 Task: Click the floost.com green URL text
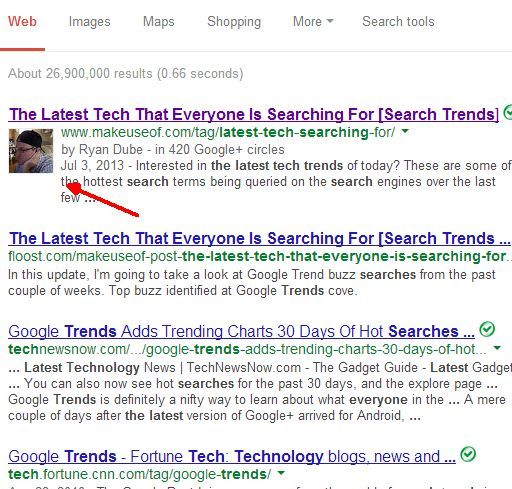point(259,256)
